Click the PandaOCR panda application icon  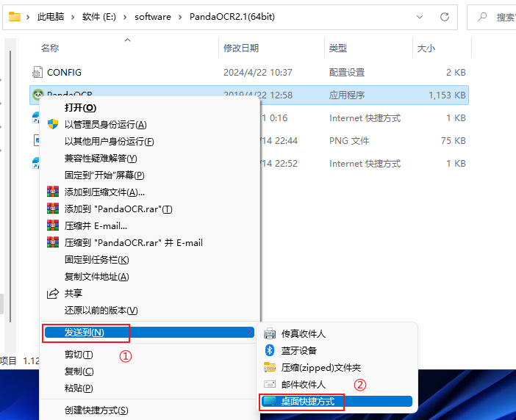[x=37, y=94]
